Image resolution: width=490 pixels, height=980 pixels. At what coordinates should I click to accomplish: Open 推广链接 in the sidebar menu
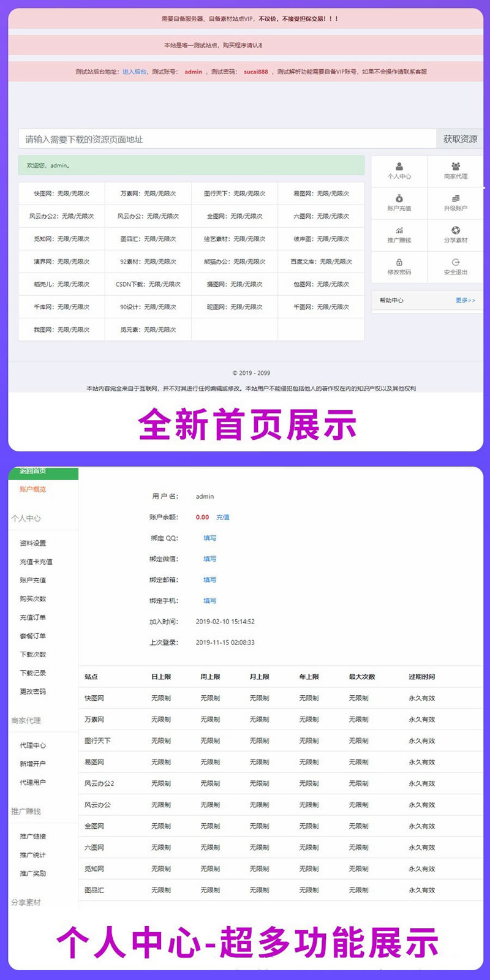[32, 837]
